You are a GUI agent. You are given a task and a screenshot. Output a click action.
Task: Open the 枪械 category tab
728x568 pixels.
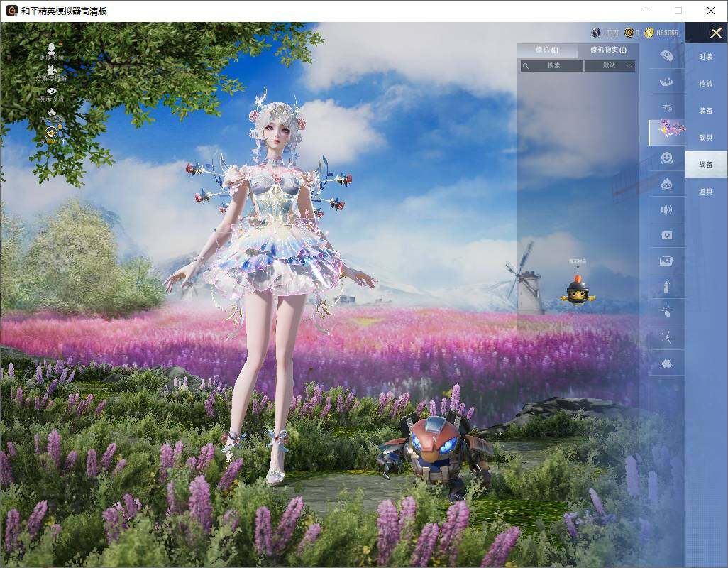point(706,84)
